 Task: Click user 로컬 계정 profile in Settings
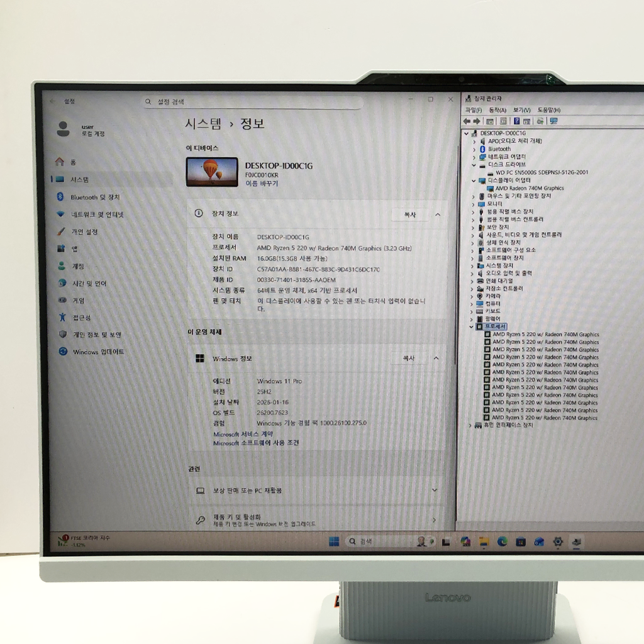tap(80, 130)
